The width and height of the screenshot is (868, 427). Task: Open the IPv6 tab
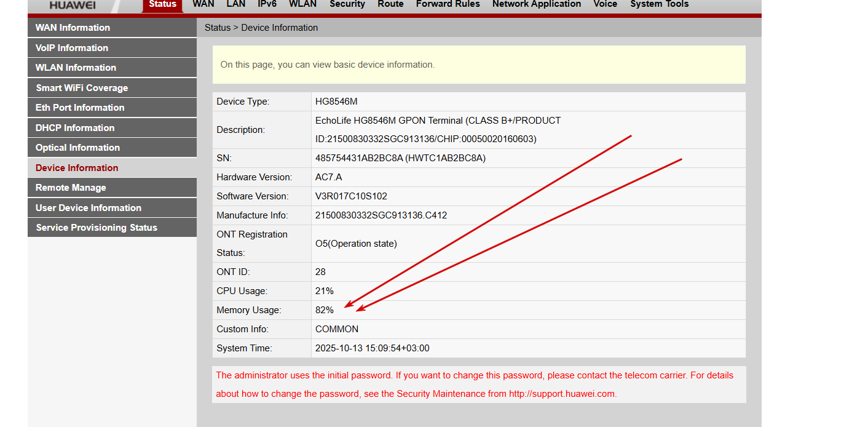point(267,4)
